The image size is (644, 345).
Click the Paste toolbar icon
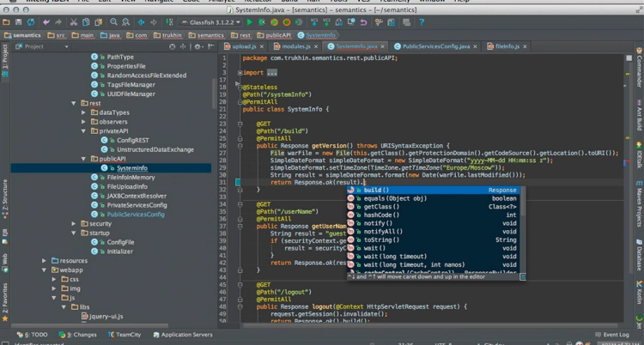click(x=98, y=22)
